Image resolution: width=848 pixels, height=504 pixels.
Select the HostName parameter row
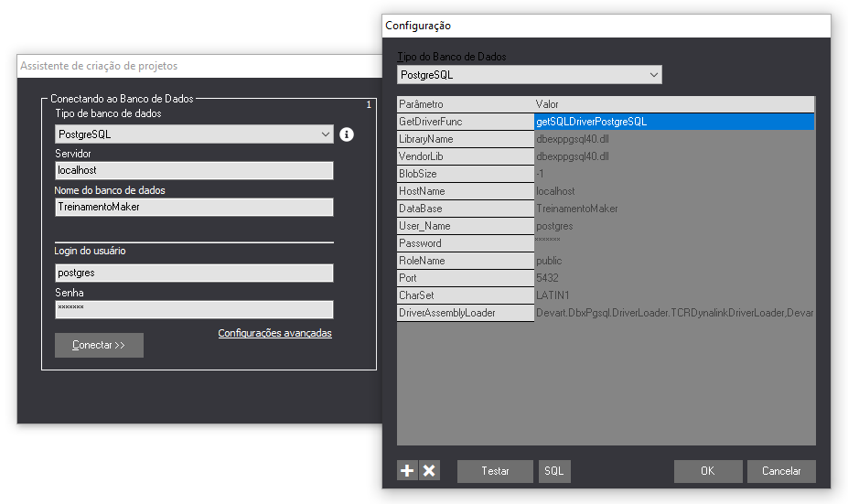466,191
